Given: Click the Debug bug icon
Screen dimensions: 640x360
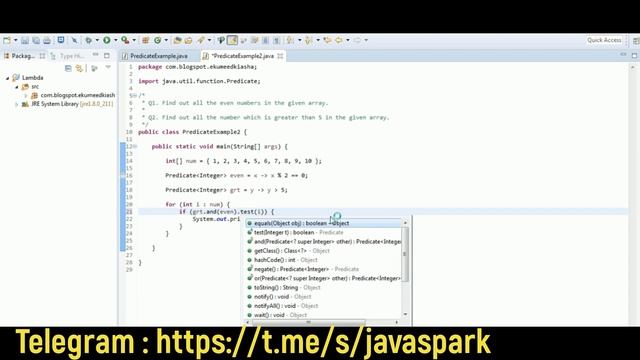Looking at the screenshot, I should (89, 40).
